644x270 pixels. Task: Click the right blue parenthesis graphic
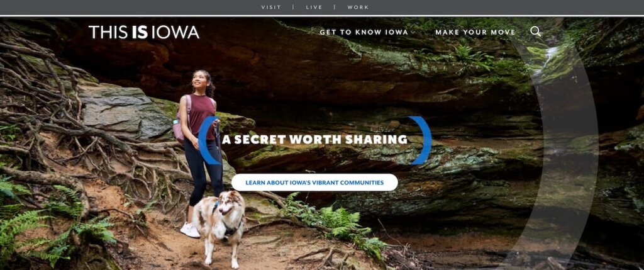[x=421, y=140]
